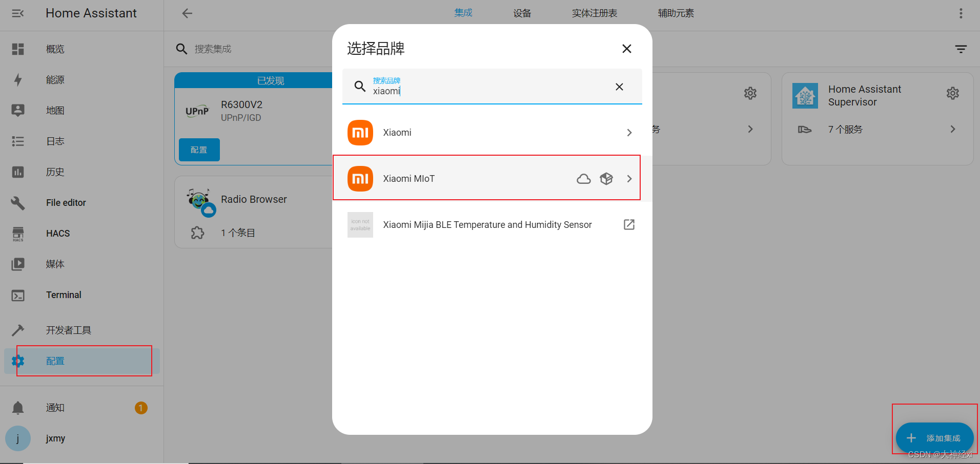This screenshot has height=464, width=980.
Task: Open the 媒体 media icon
Action: (18, 264)
